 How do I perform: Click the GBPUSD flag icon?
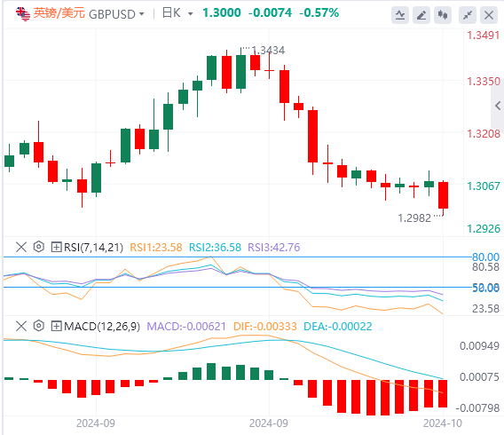(x=23, y=14)
